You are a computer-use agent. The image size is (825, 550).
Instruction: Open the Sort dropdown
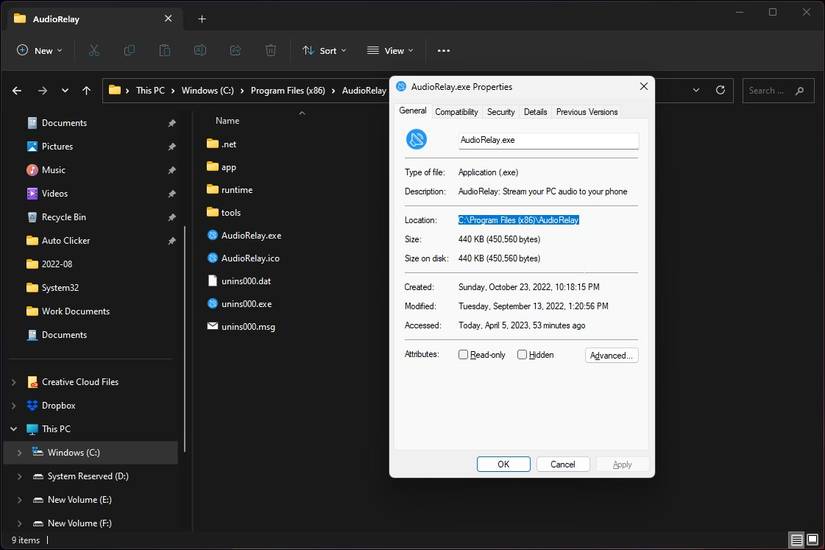(x=324, y=51)
